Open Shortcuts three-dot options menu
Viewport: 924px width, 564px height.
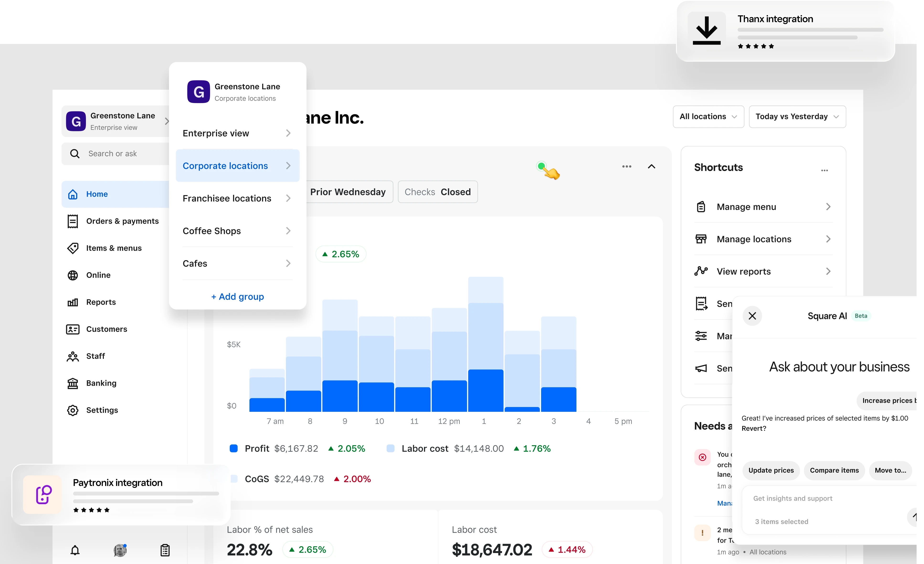(x=824, y=171)
